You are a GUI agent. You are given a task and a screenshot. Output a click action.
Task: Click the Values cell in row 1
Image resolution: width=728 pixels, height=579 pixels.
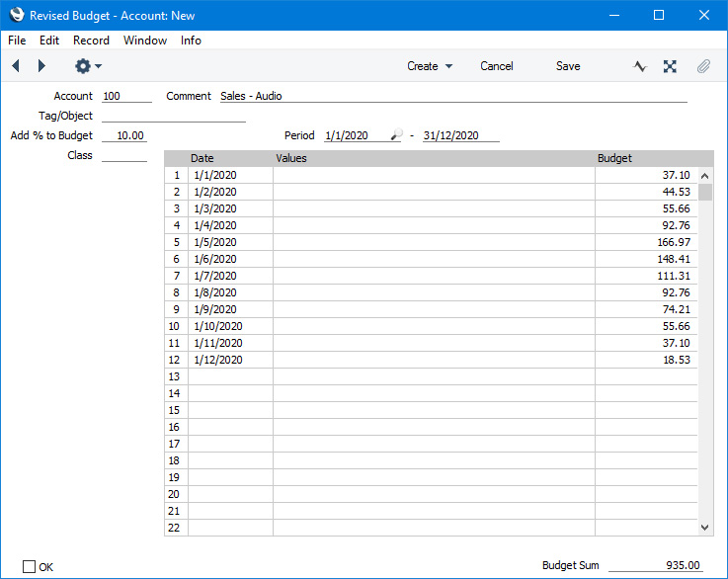point(434,175)
